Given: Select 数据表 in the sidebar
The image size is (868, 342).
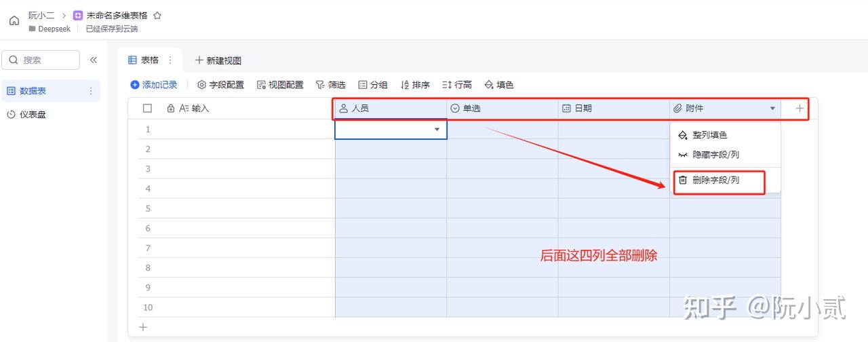Looking at the screenshot, I should (51, 91).
